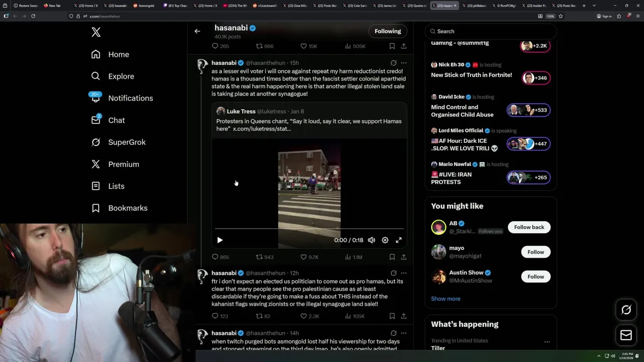Open more options on the 15h post
644x362 pixels.
[x=404, y=63]
